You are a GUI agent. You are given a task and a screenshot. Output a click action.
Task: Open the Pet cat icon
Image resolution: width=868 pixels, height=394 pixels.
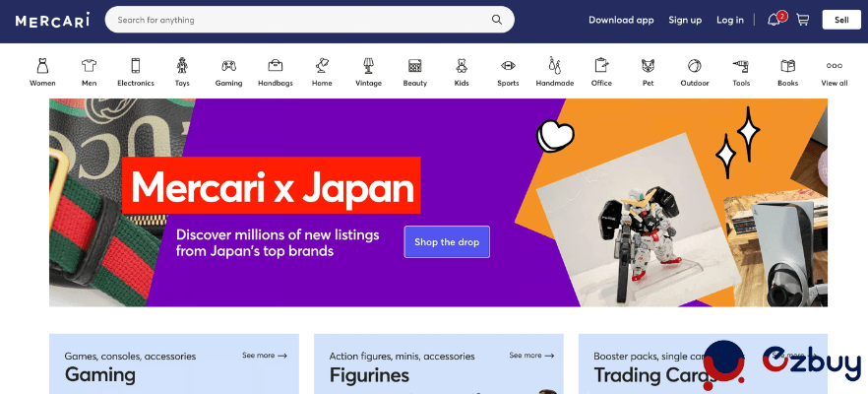point(648,66)
